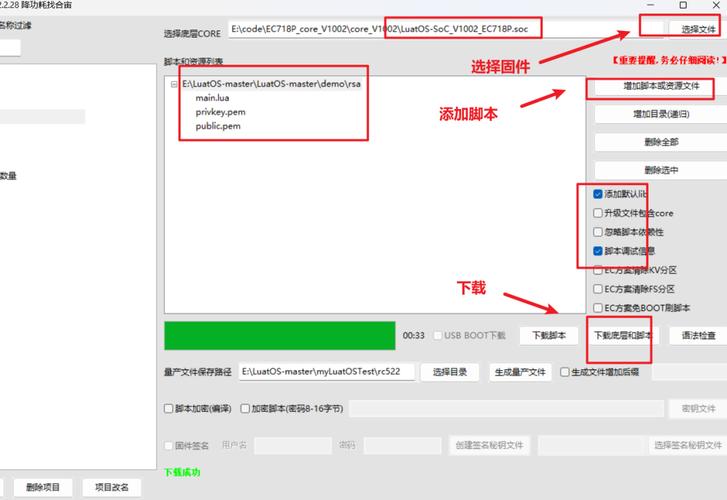The width and height of the screenshot is (727, 500).
Task: Click 项目改名 button
Action: pyautogui.click(x=112, y=487)
